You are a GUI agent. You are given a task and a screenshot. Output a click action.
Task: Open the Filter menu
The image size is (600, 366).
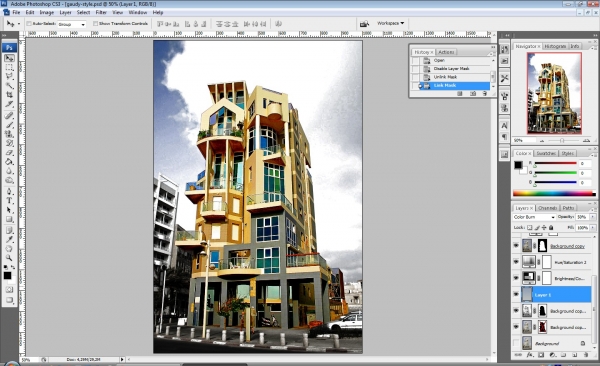click(101, 13)
